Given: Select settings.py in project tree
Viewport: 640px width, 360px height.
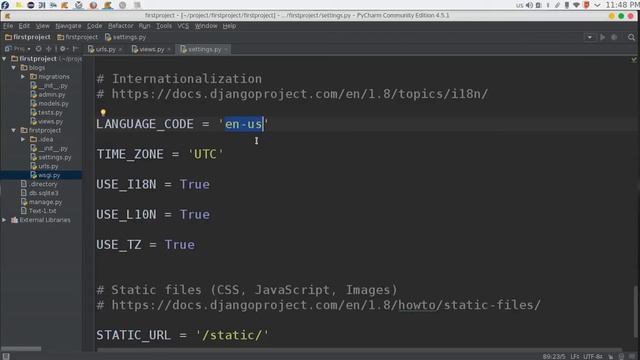Looking at the screenshot, I should tap(51, 157).
